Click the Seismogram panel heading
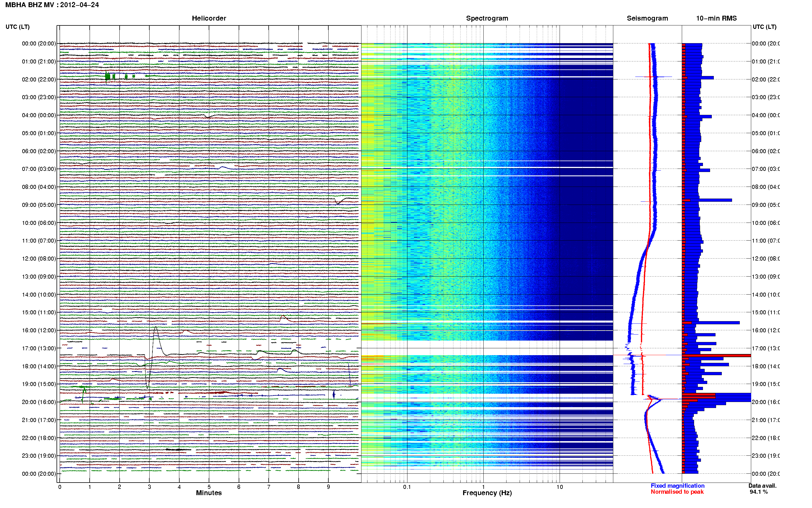 (647, 19)
